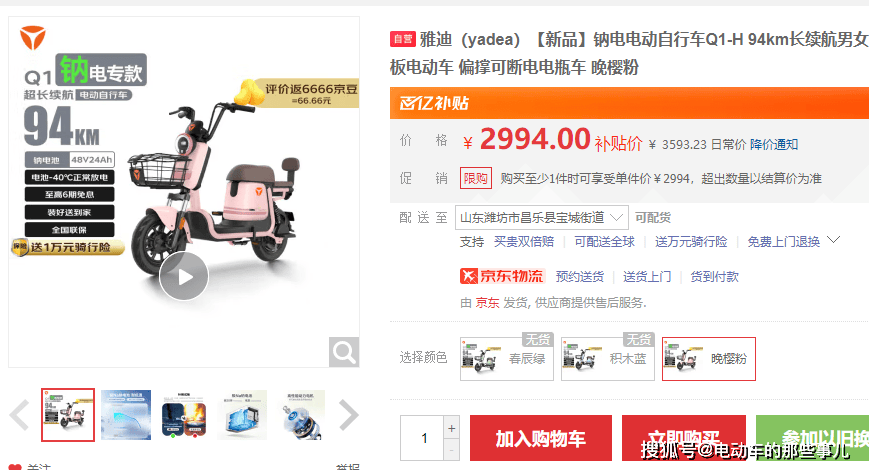
Task: Click the quantity input field
Action: [422, 438]
